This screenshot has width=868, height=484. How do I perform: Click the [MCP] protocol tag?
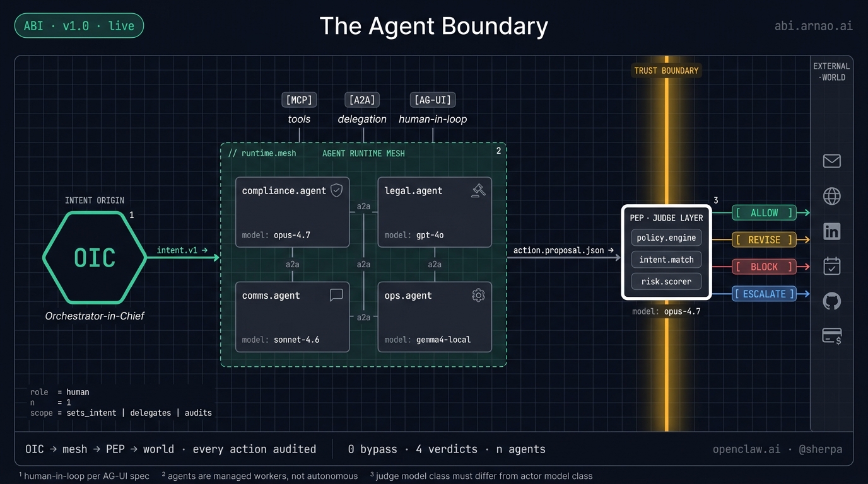pos(299,100)
